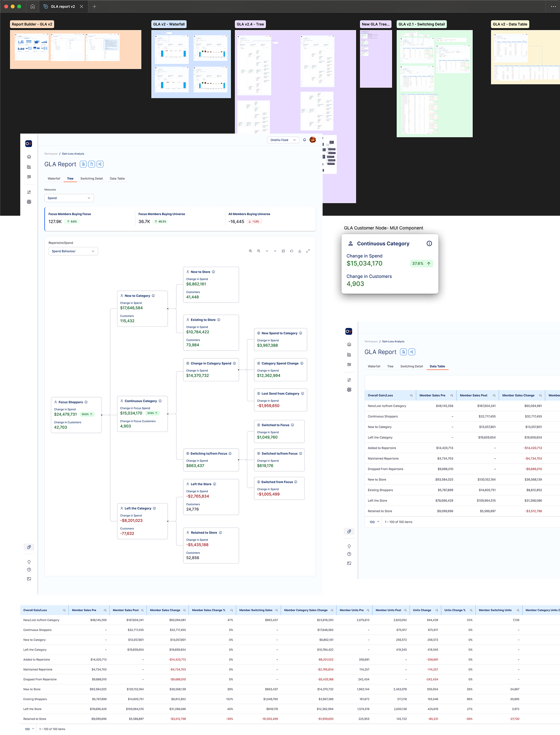Open a new tab with the plus icon
The height and width of the screenshot is (735, 560).
pos(94,6)
